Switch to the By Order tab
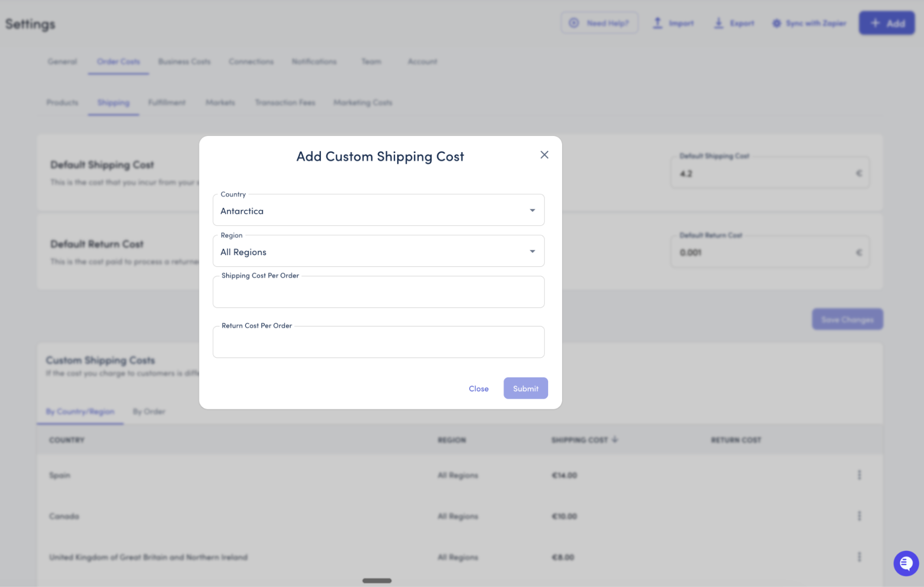 (x=149, y=412)
